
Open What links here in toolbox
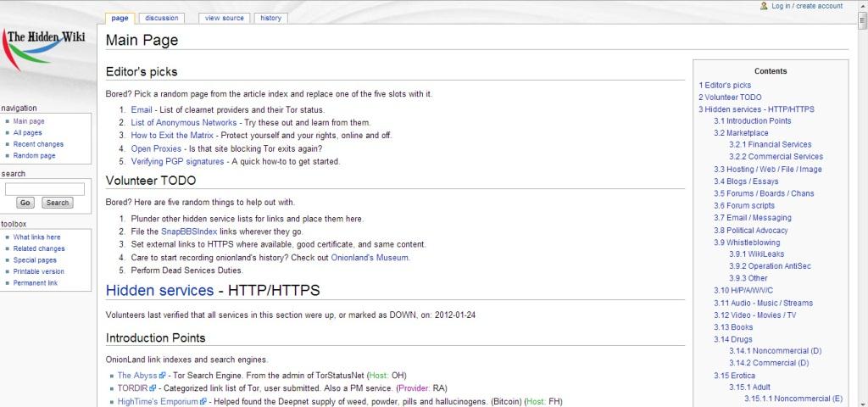[x=37, y=237]
